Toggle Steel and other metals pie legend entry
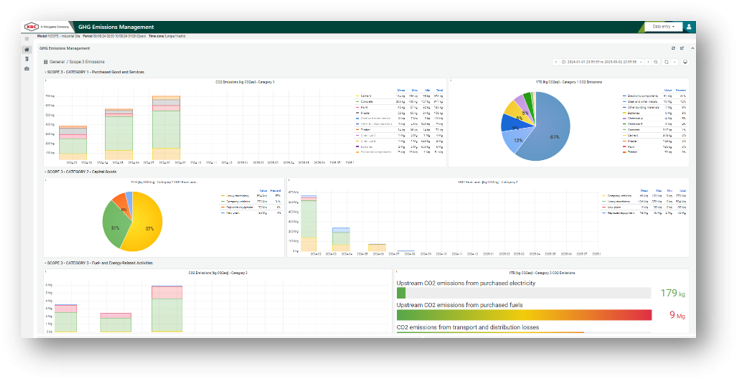This screenshot has width=738, height=380. pyautogui.click(x=642, y=102)
